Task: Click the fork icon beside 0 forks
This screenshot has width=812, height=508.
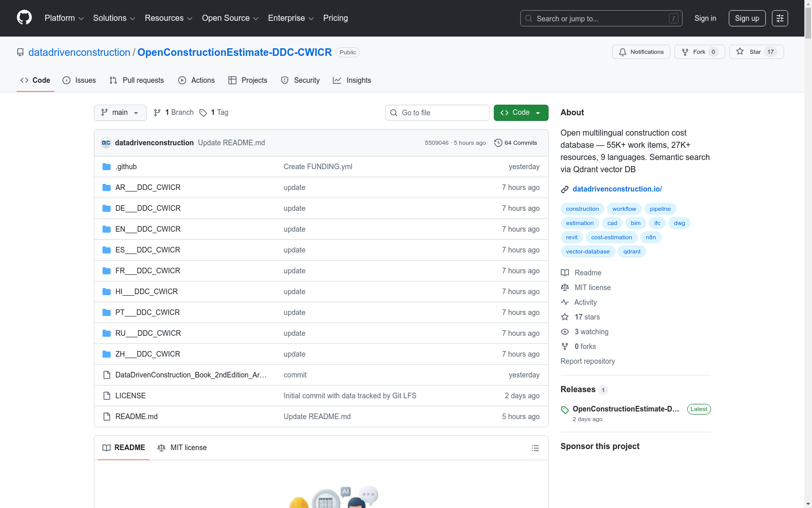Action: [565, 346]
